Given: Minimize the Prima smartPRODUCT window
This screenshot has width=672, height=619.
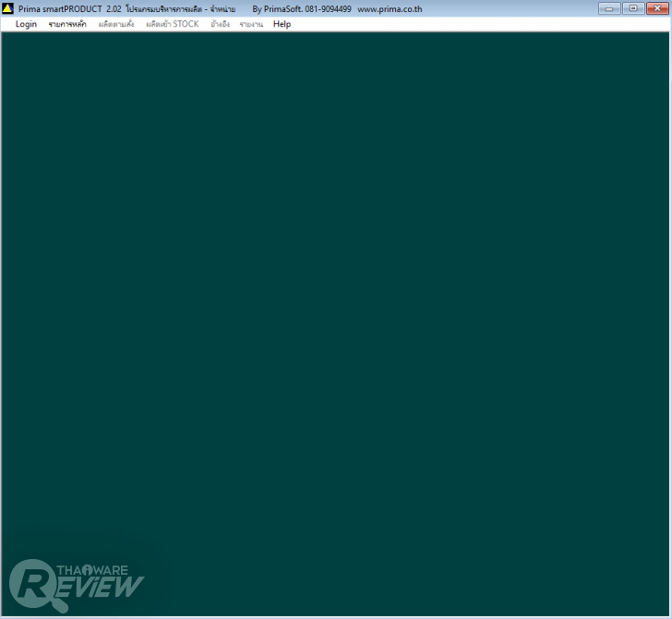Looking at the screenshot, I should [609, 8].
